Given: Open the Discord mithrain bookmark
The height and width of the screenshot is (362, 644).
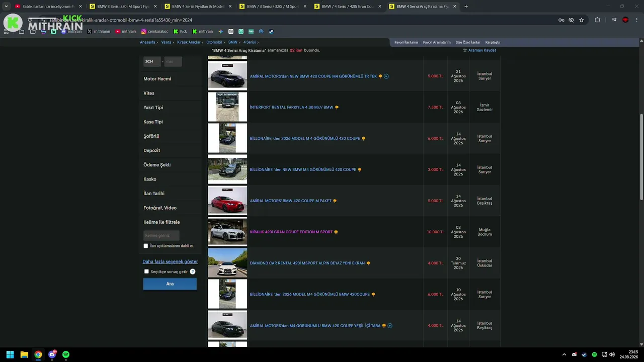Looking at the screenshot, I should pyautogui.click(x=71, y=31).
